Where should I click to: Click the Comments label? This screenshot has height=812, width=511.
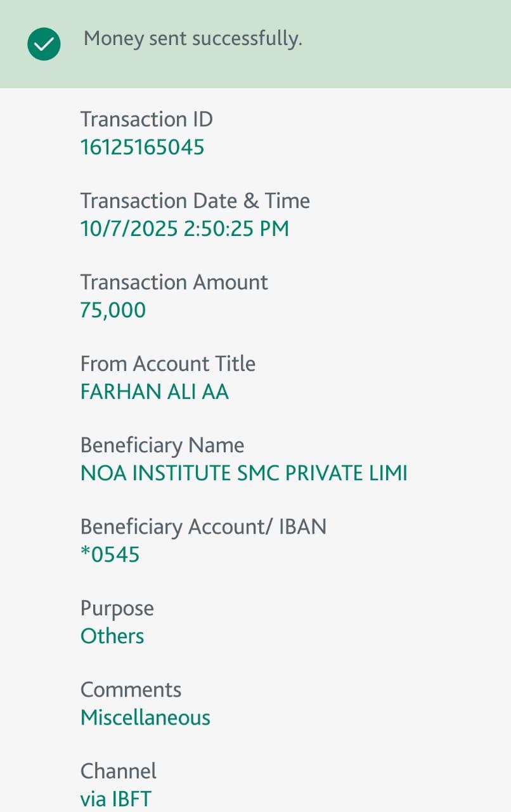coord(131,690)
